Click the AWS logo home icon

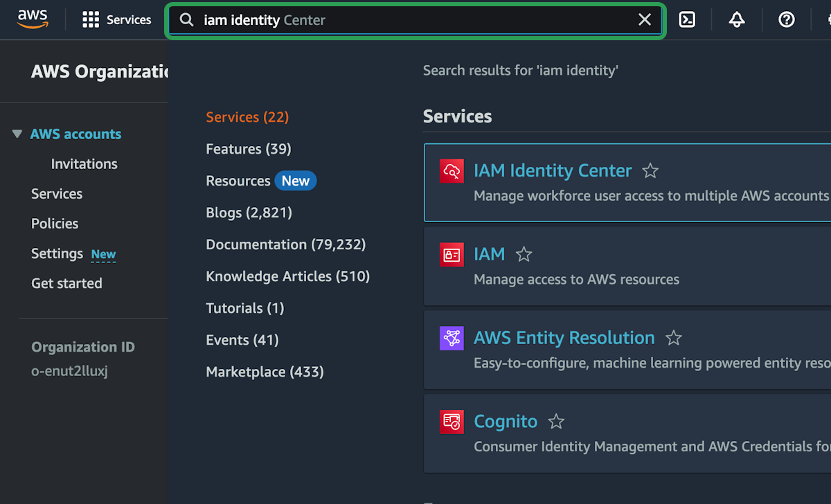click(x=33, y=19)
